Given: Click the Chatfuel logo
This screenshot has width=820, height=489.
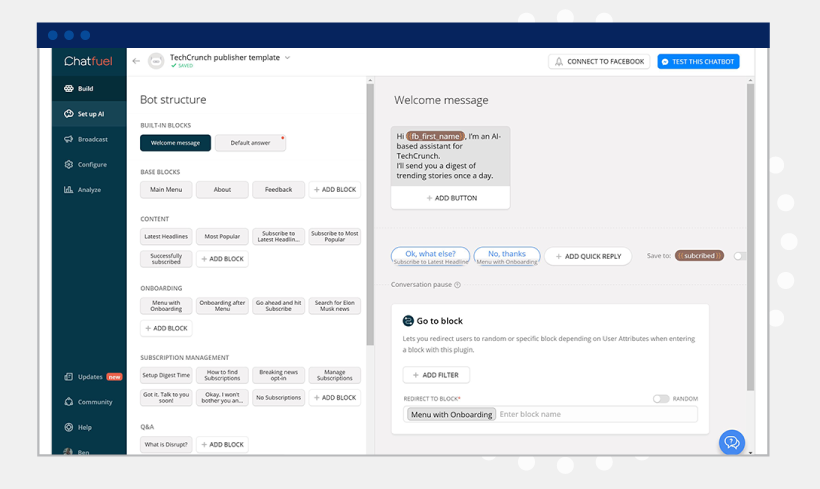Looking at the screenshot, I should pos(88,61).
